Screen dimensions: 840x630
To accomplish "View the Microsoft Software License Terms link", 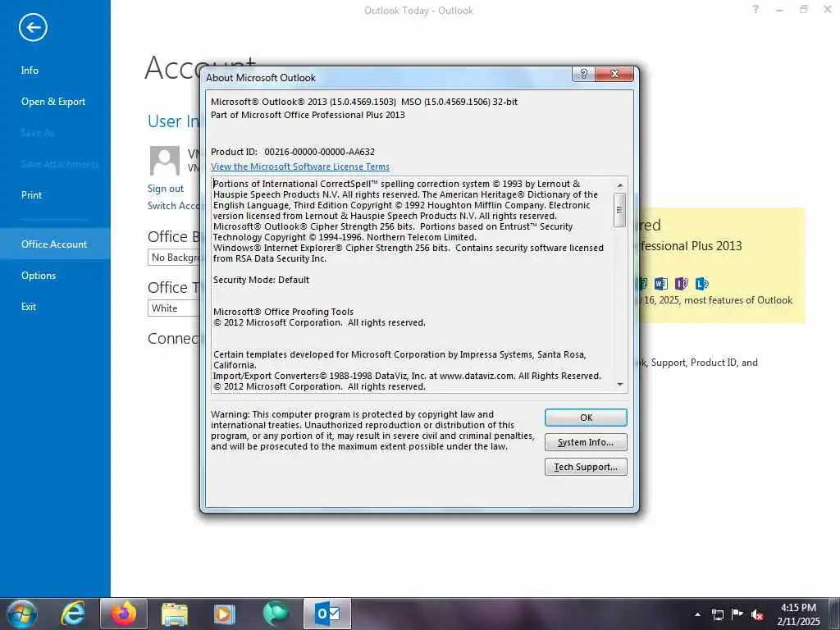I will (x=300, y=167).
